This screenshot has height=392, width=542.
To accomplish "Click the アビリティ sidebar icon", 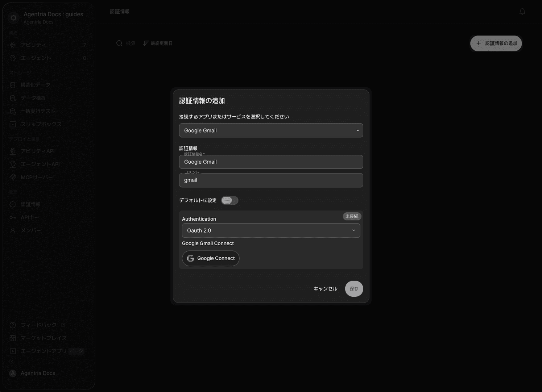I will (x=13, y=45).
